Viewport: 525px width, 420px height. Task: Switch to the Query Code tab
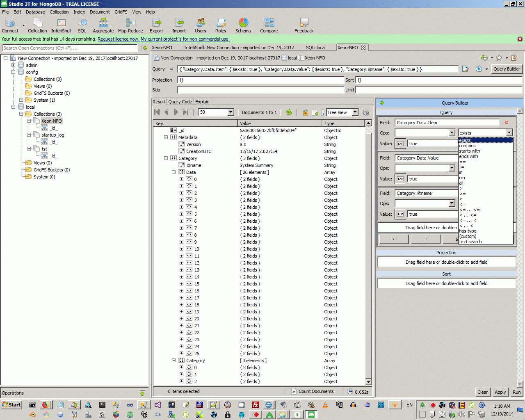point(180,102)
